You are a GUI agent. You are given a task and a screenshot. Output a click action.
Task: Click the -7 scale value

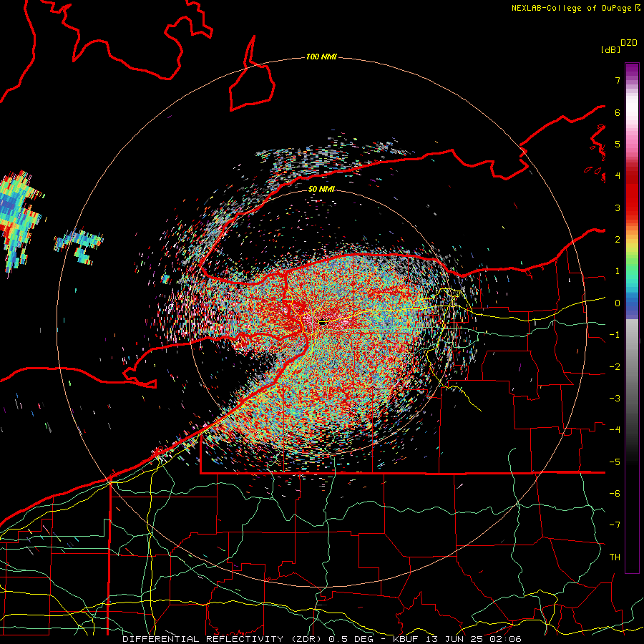(x=615, y=525)
